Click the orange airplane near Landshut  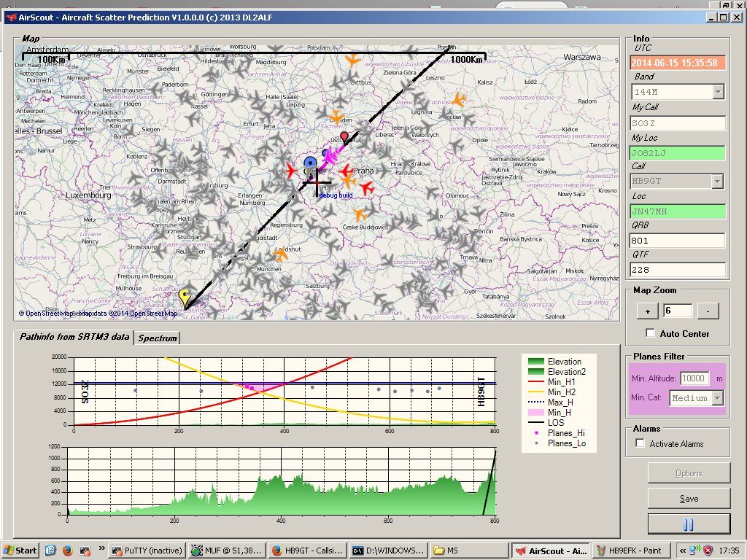tap(281, 254)
